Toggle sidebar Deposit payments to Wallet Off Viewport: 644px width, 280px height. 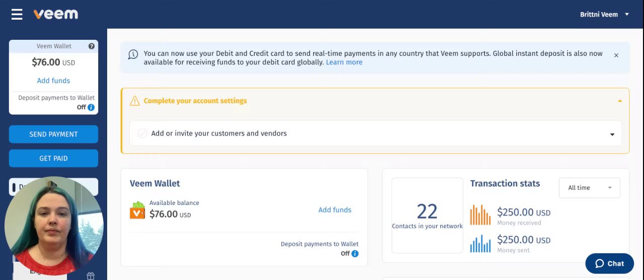coord(82,107)
